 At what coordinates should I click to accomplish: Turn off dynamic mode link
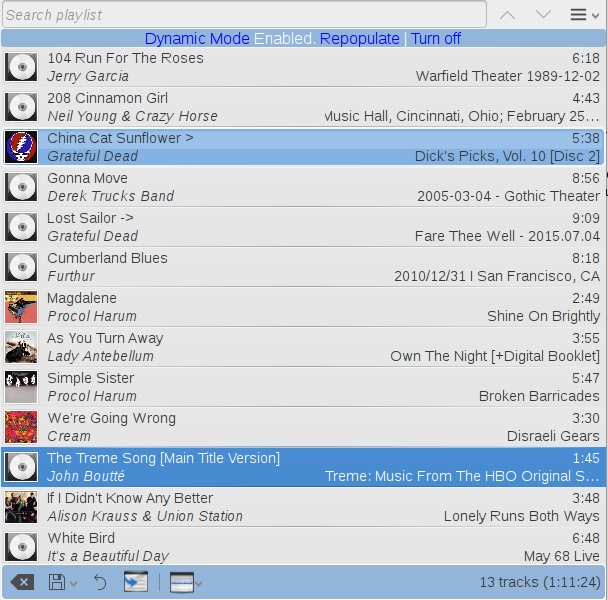click(x=435, y=39)
